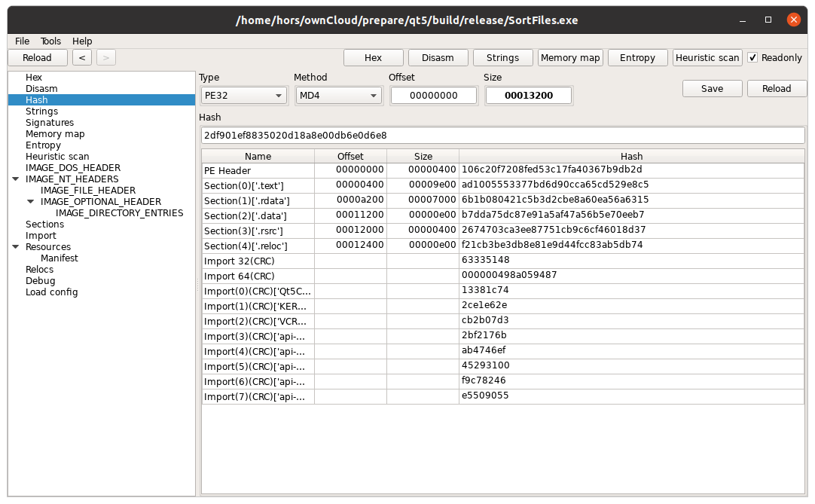Viewport: 815px width, 504px height.
Task: Select the PE Header table row
Action: tap(502, 170)
